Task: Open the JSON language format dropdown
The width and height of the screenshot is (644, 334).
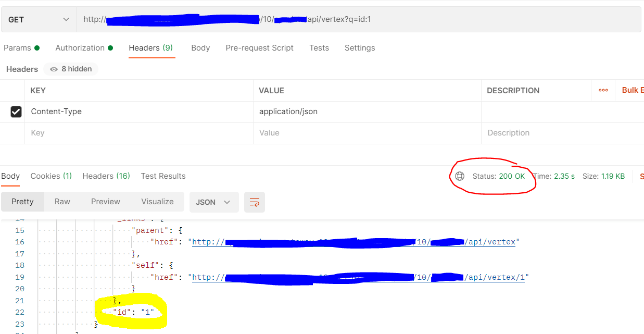Action: [x=213, y=201]
